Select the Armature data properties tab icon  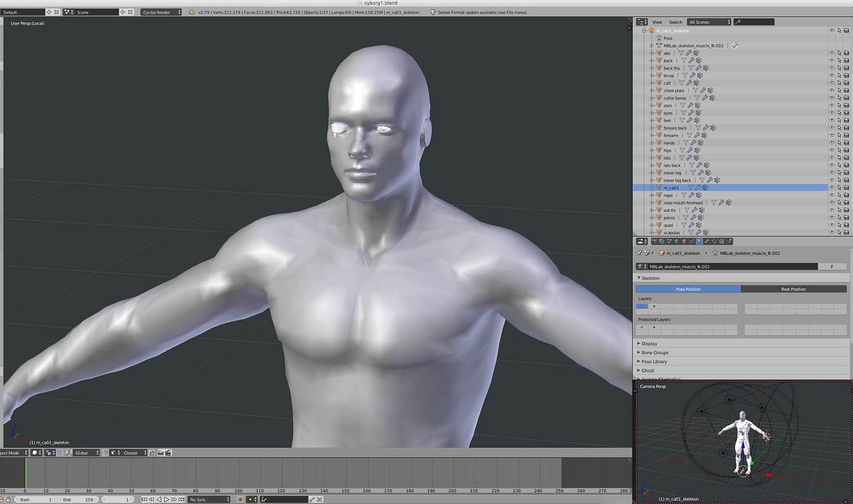(699, 241)
